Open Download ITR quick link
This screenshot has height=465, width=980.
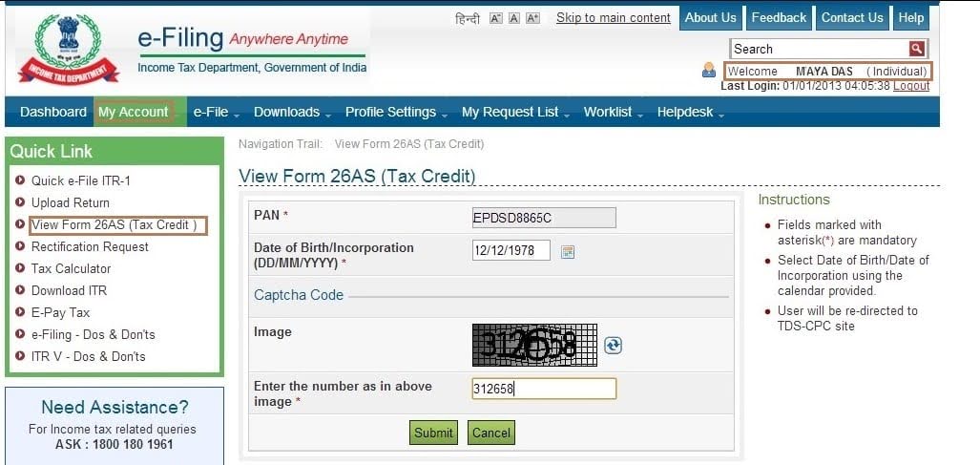coord(69,290)
